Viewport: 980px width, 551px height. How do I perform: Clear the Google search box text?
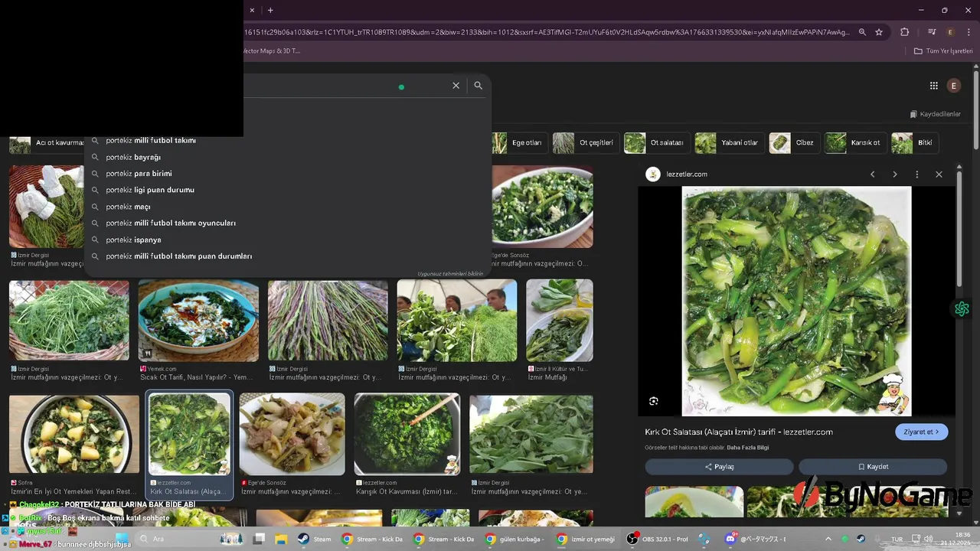click(456, 86)
